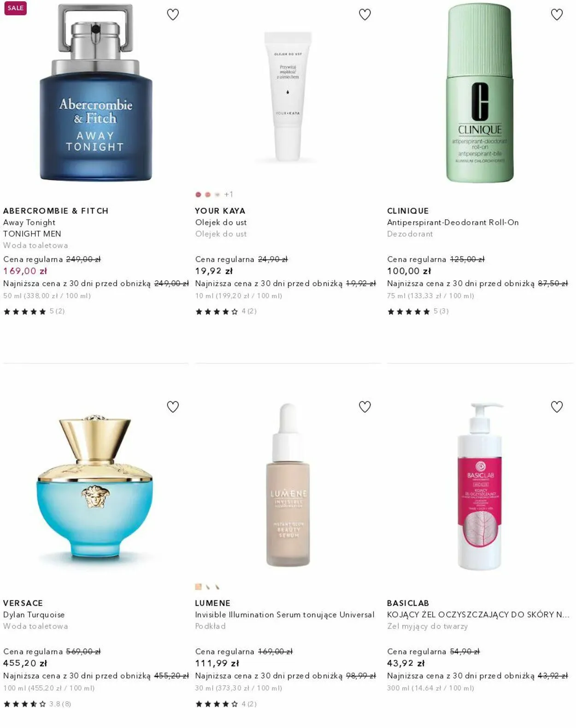Add Lumene serum to wishlist heart
Screen dimensions: 576x728
[365, 407]
